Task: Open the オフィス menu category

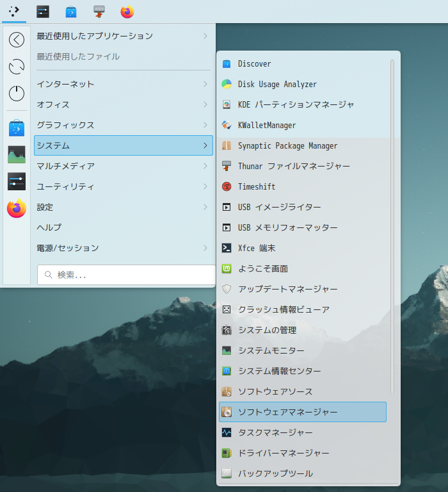Action: pyautogui.click(x=124, y=104)
